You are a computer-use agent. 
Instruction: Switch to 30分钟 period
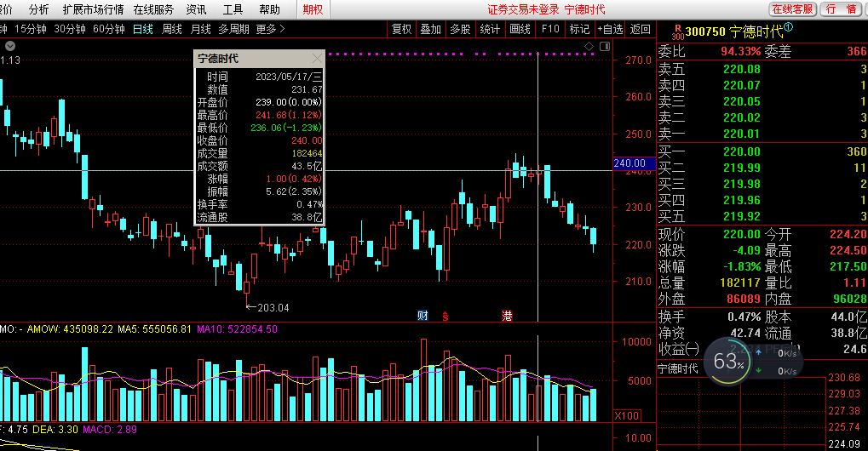coord(70,29)
